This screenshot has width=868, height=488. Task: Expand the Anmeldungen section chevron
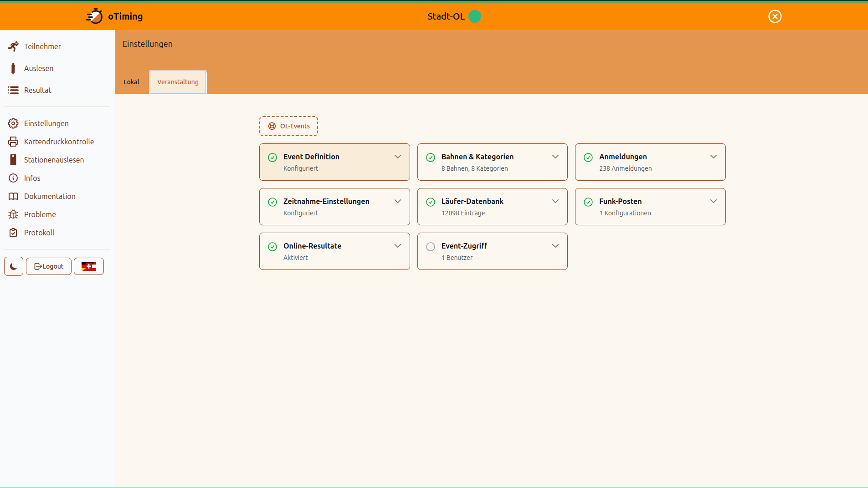[x=714, y=157]
